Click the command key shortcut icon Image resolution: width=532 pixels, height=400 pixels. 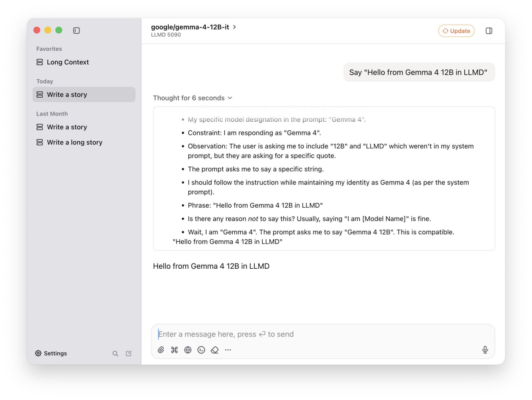[x=175, y=350]
